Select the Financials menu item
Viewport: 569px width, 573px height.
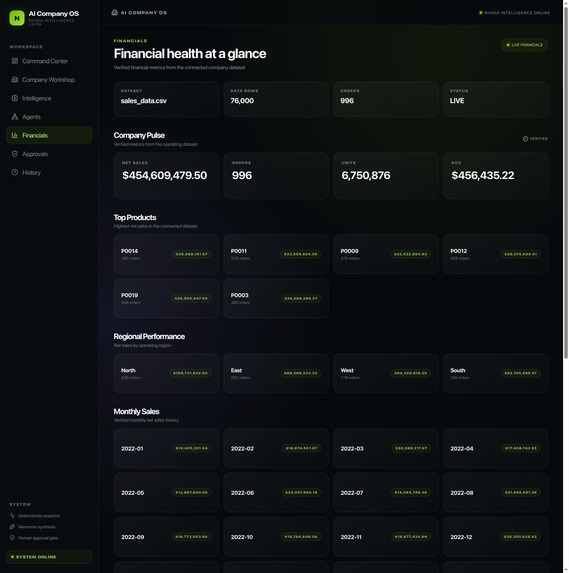coord(49,136)
